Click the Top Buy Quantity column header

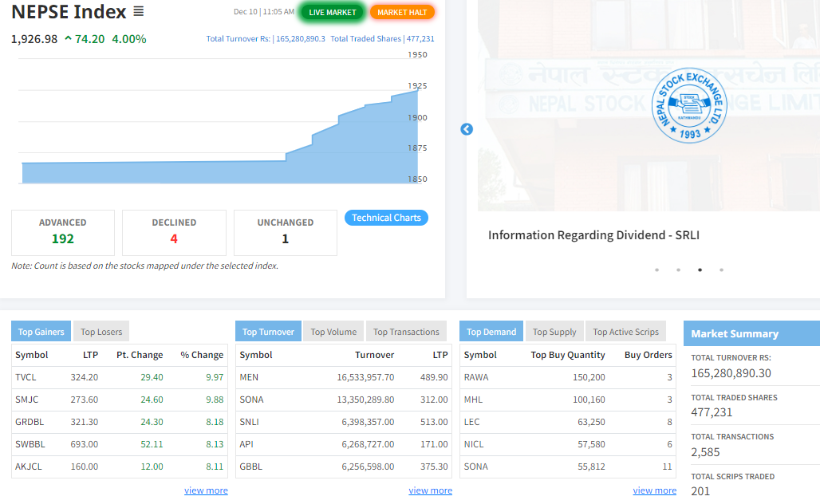tap(568, 355)
